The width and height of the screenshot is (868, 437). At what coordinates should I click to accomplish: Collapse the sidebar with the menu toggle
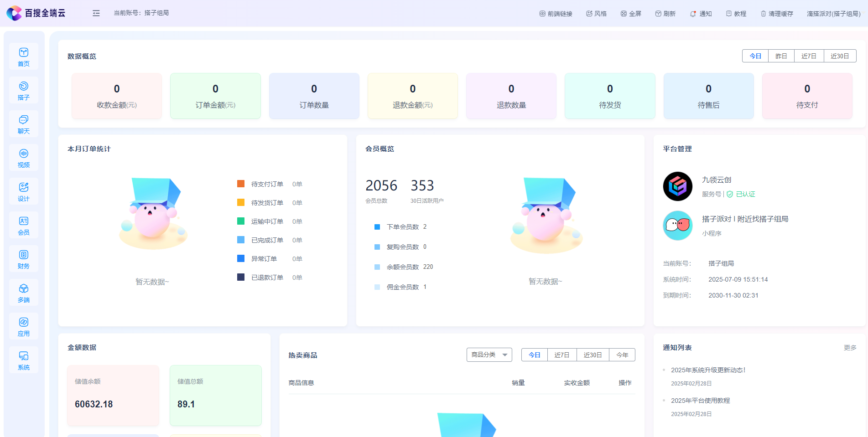[96, 13]
